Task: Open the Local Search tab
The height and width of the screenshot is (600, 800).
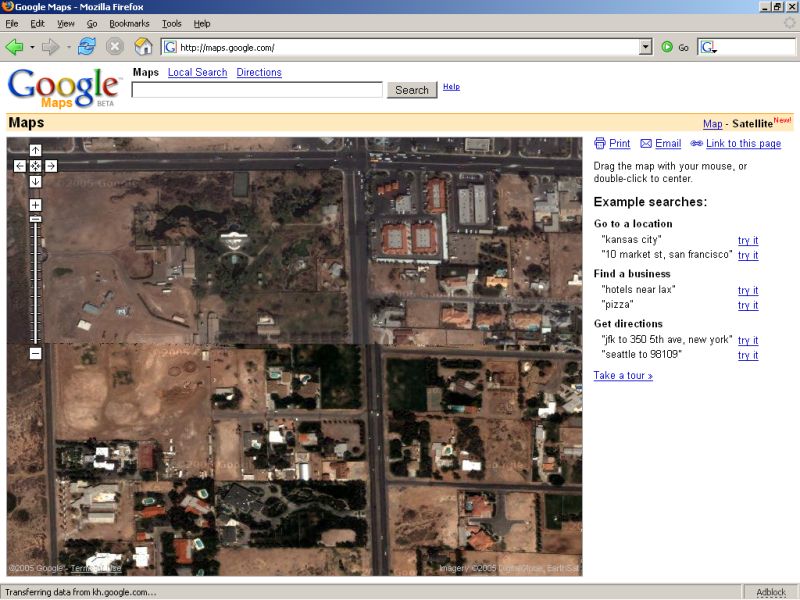Action: [197, 72]
